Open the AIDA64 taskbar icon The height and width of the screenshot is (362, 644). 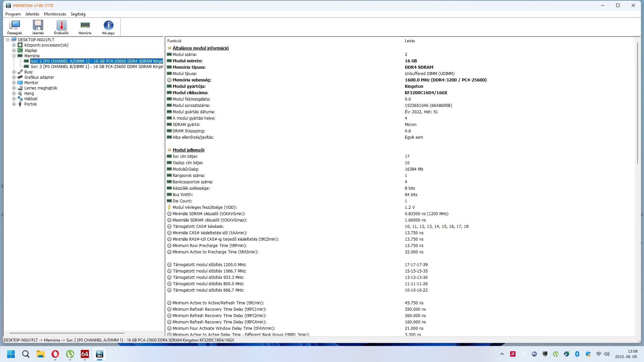[x=85, y=354]
